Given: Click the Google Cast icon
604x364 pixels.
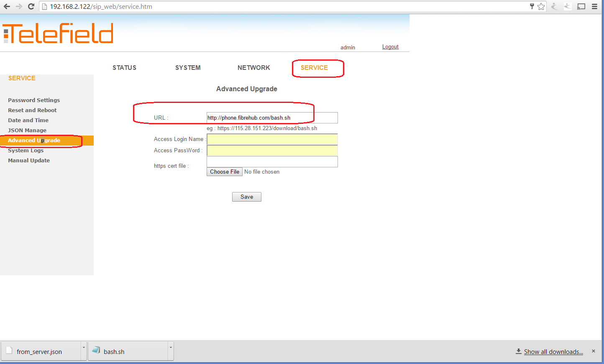Looking at the screenshot, I should [581, 6].
